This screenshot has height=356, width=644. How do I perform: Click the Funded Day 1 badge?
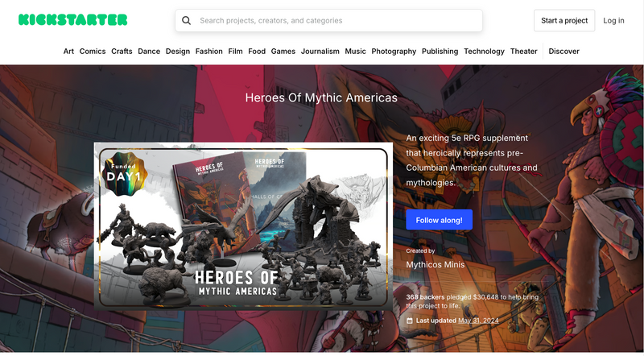125,173
